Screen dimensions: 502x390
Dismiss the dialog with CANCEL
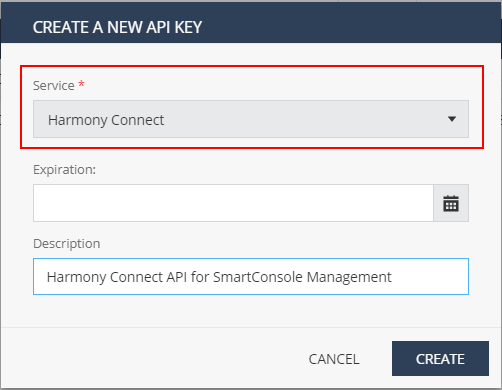pos(334,359)
